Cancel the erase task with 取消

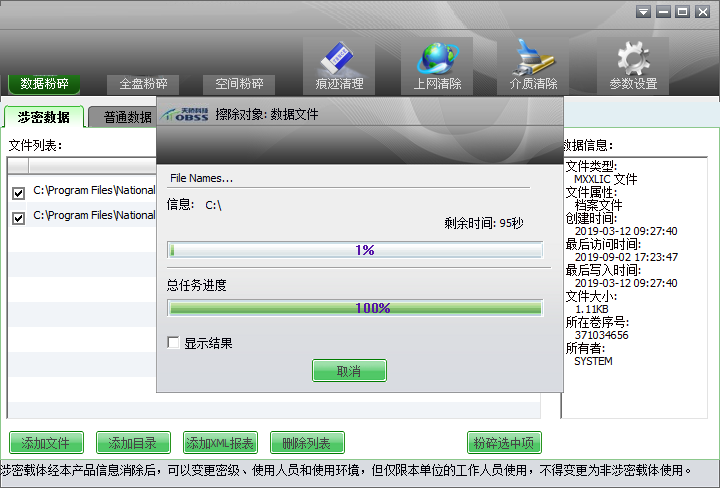349,370
